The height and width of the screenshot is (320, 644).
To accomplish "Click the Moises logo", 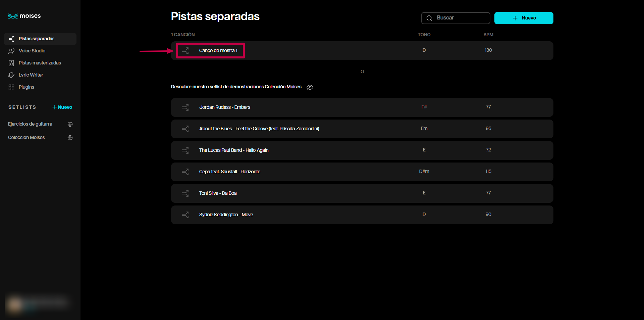I will (x=24, y=16).
